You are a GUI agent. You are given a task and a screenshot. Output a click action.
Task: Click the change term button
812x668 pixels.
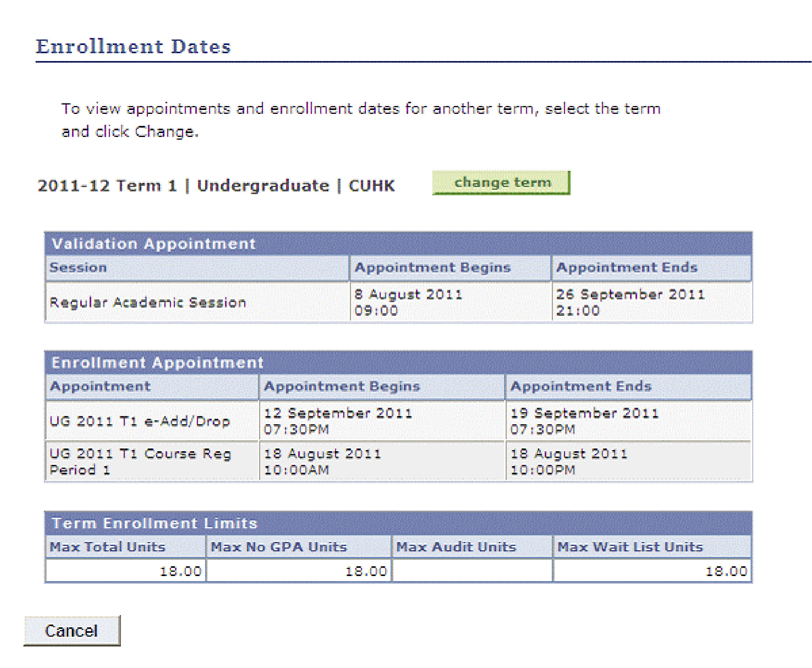click(501, 183)
